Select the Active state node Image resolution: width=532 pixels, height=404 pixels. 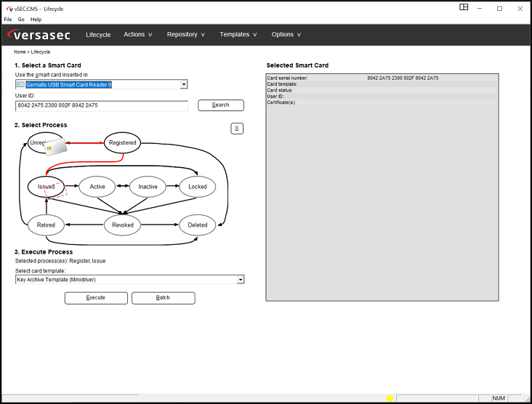coord(97,187)
